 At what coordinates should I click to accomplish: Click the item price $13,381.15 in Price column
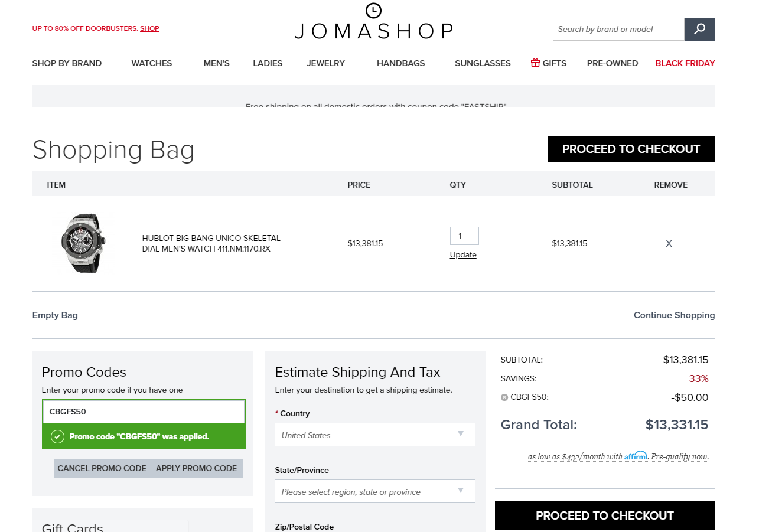(x=365, y=243)
